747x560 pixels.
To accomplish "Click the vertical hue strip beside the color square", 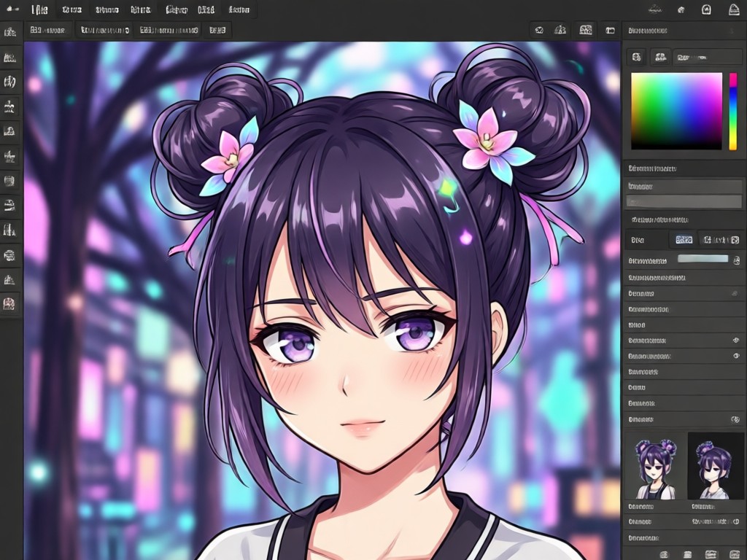I will 732,112.
